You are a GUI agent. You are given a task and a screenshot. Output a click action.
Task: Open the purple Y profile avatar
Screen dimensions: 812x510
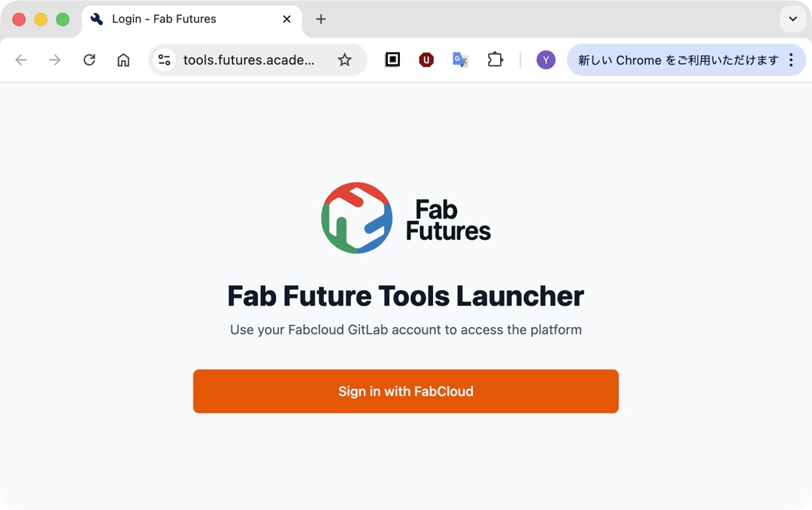(x=546, y=60)
